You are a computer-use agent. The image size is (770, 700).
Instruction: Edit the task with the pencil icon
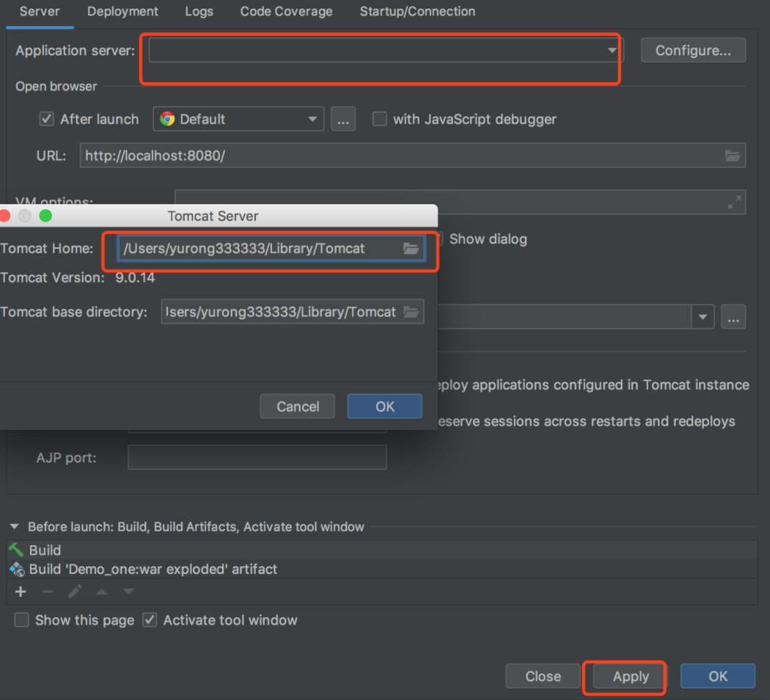tap(75, 591)
